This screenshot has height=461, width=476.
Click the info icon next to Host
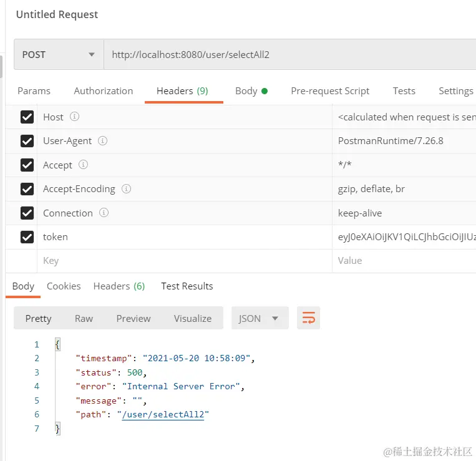(x=74, y=117)
